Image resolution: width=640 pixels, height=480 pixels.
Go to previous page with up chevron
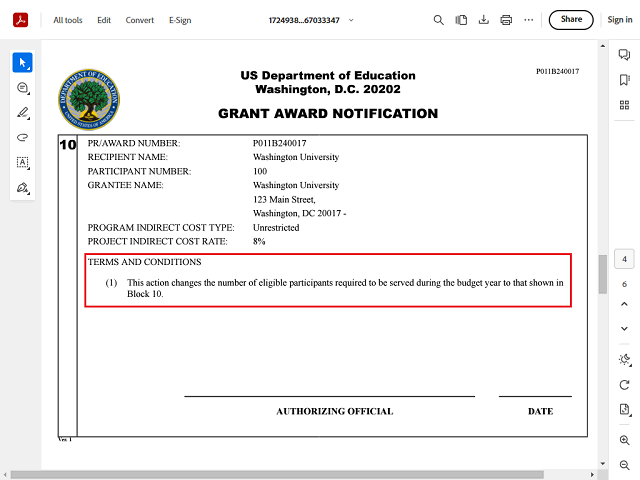point(624,307)
